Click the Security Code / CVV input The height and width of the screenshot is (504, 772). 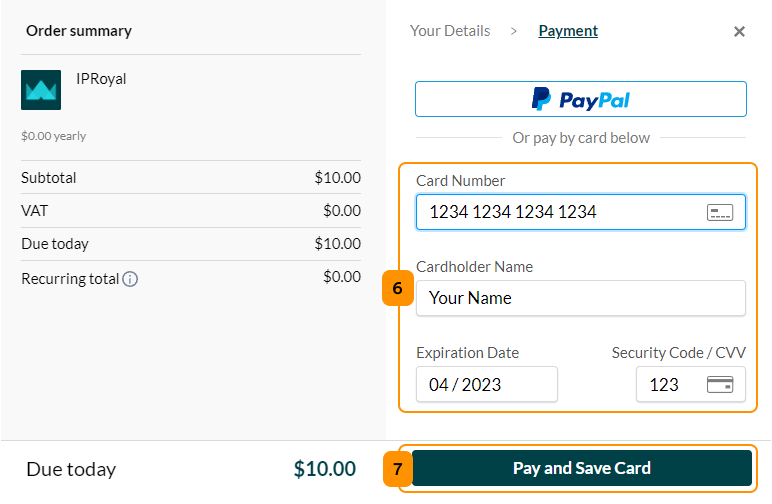tap(691, 384)
